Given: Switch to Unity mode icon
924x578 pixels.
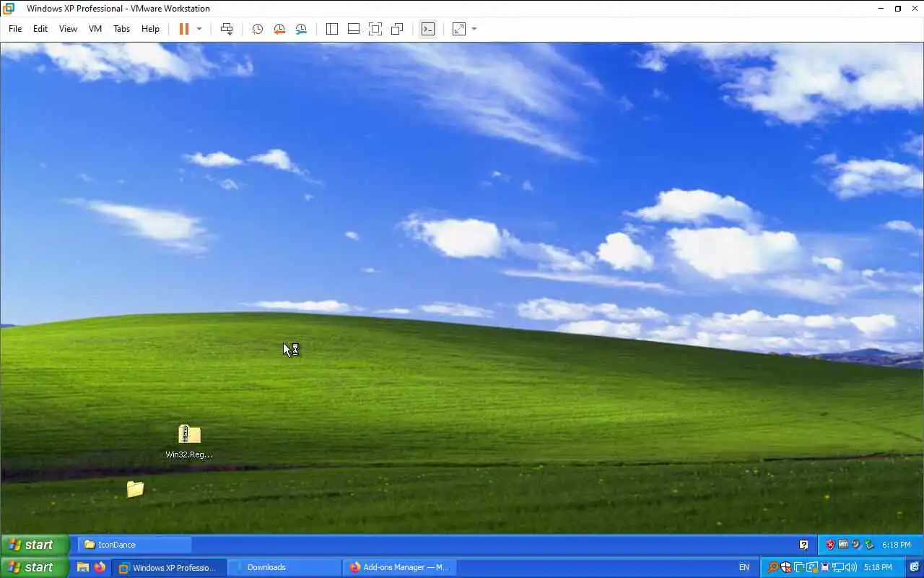Looking at the screenshot, I should coord(397,29).
